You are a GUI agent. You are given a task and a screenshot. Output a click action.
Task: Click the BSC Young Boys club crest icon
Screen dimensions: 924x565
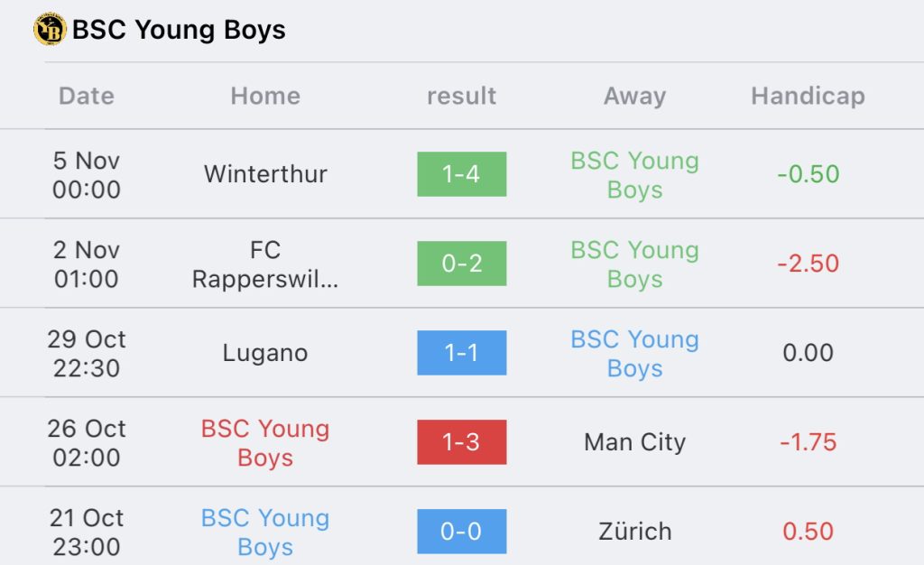point(50,30)
